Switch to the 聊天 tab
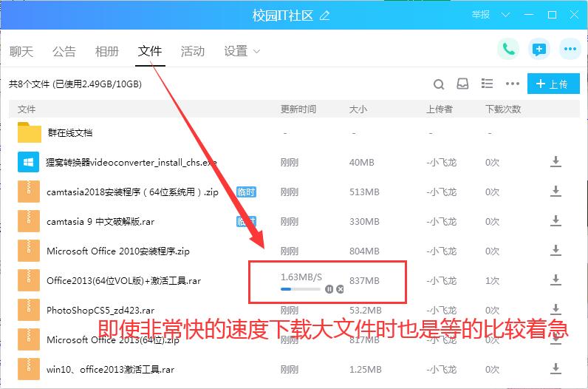 [21, 52]
